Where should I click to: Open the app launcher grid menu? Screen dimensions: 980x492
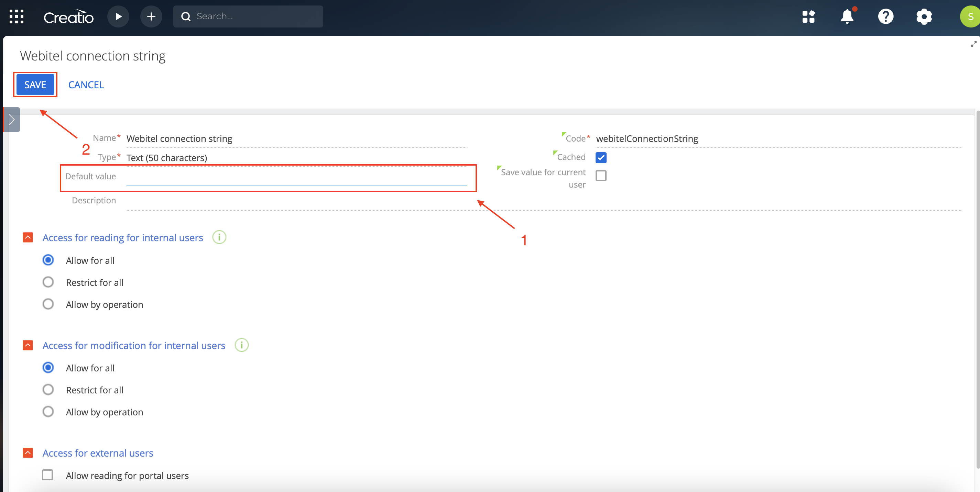[17, 16]
